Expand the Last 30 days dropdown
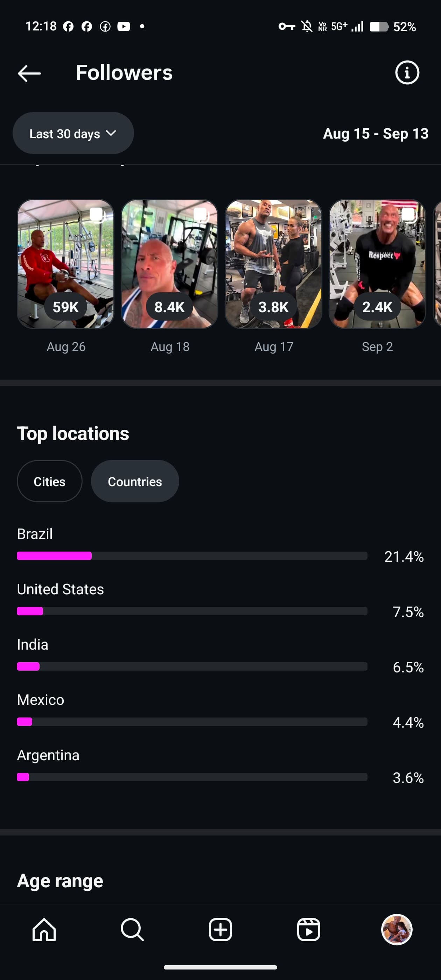The height and width of the screenshot is (980, 441). coord(73,133)
